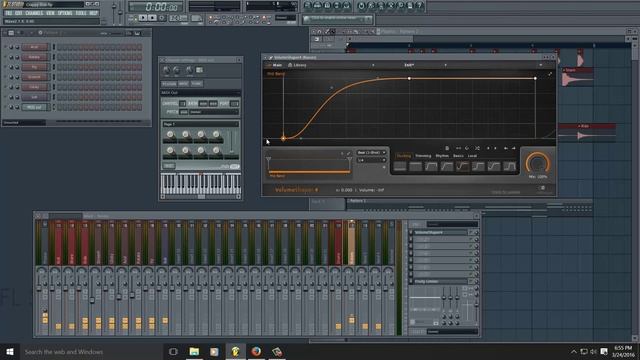The height and width of the screenshot is (360, 640).
Task: Select the Local preset category
Action: tap(472, 156)
